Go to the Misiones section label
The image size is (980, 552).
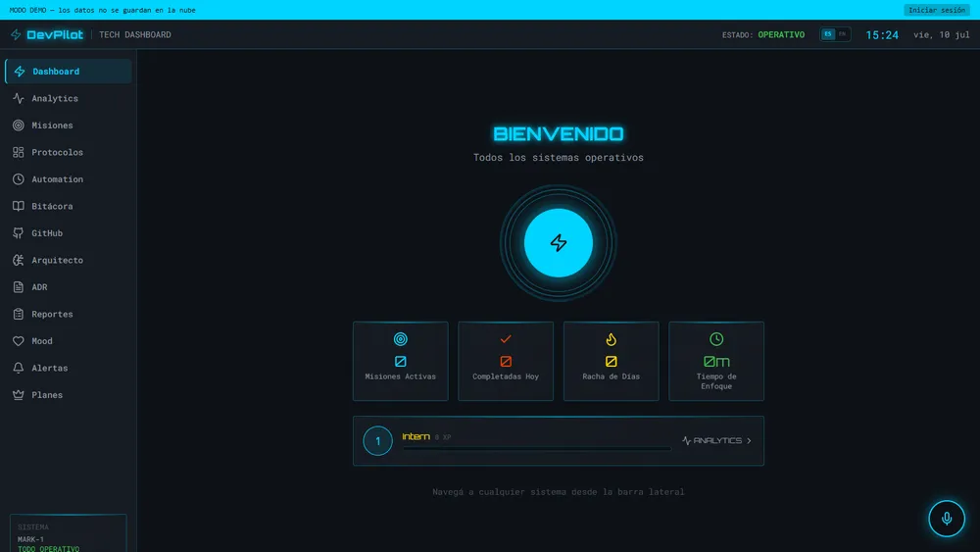(x=53, y=125)
